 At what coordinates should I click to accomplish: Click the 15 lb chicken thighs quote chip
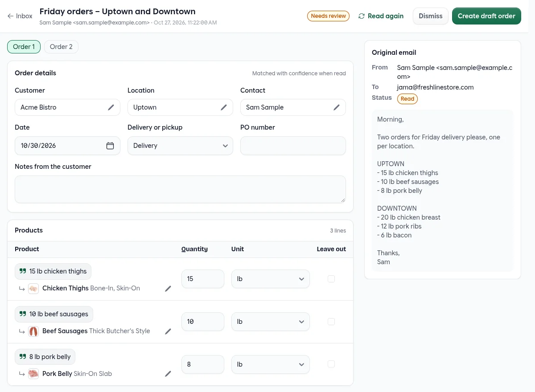coord(53,271)
